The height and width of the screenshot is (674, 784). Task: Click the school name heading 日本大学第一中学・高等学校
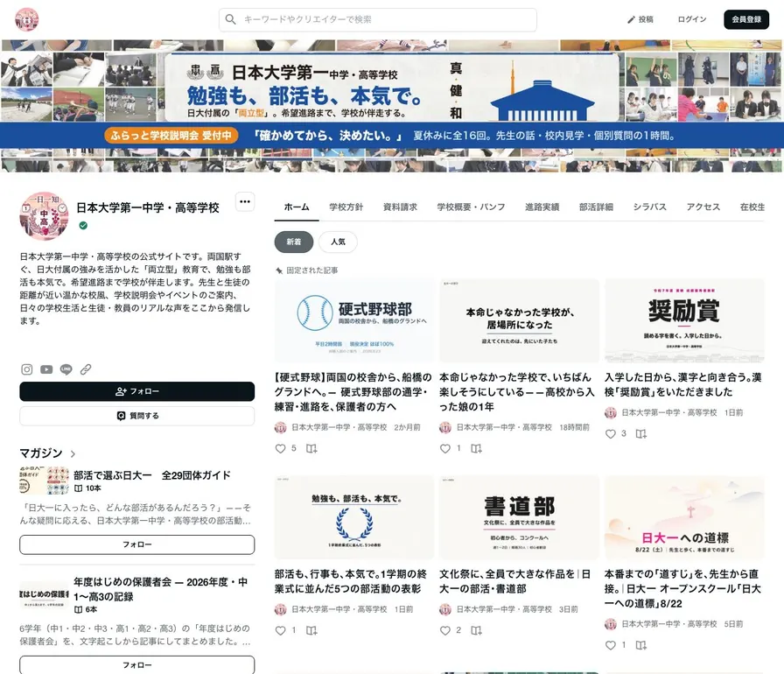click(x=148, y=208)
